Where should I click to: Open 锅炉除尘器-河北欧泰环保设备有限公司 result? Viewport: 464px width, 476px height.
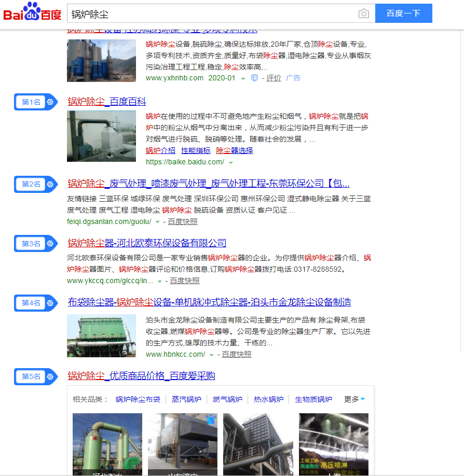pos(147,243)
